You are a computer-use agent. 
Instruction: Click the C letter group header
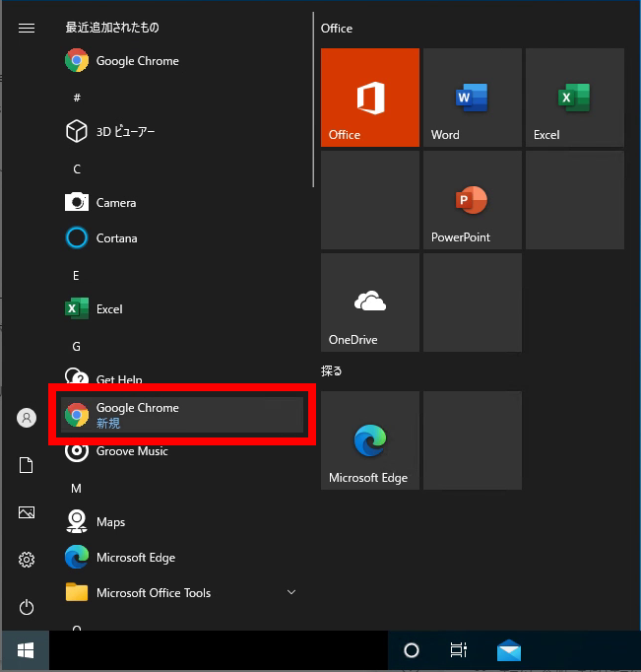[x=77, y=168]
